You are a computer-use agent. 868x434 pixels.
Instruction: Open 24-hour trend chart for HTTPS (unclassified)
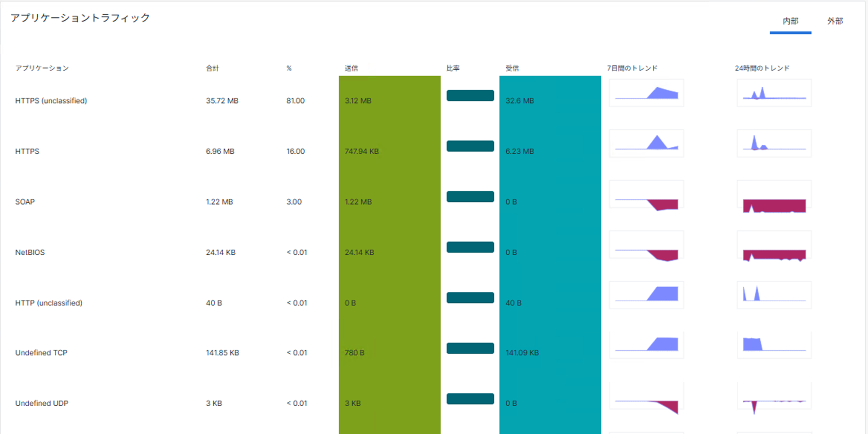click(x=774, y=93)
